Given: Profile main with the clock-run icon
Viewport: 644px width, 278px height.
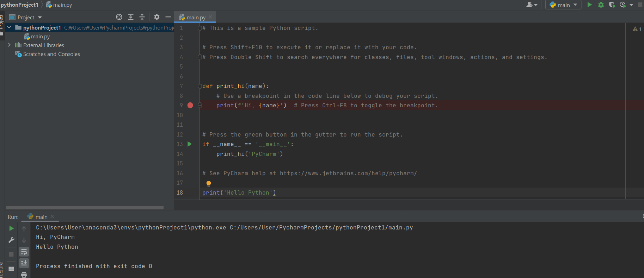Looking at the screenshot, I should pos(623,5).
